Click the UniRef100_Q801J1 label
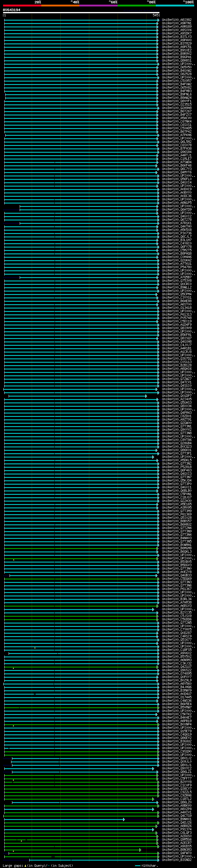Viewport: 197px width, 868px height. [x=177, y=765]
